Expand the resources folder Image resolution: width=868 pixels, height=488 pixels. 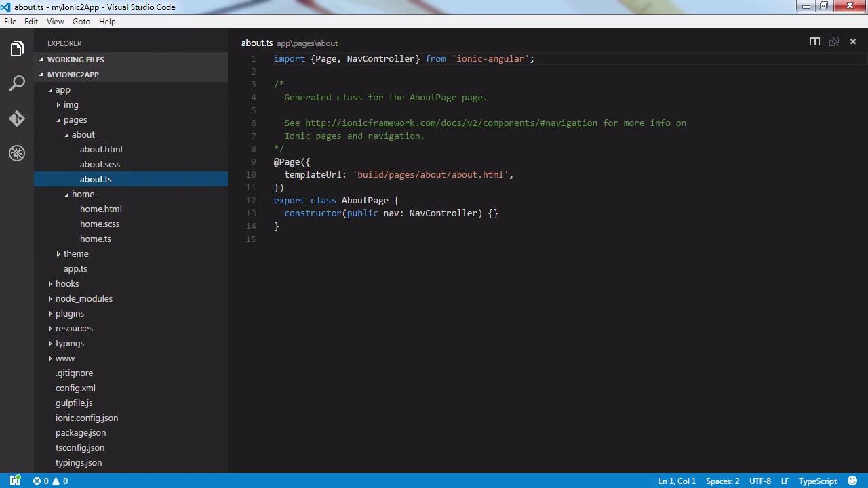point(50,328)
